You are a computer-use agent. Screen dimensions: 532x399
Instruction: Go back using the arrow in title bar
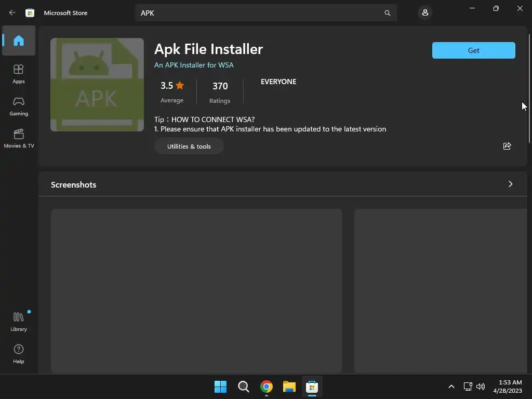coord(12,12)
